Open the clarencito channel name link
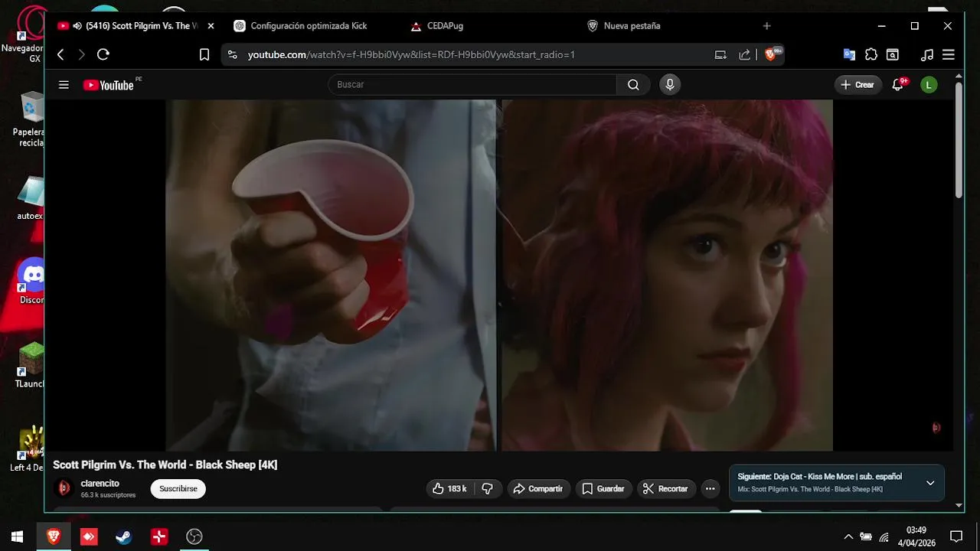 point(100,484)
